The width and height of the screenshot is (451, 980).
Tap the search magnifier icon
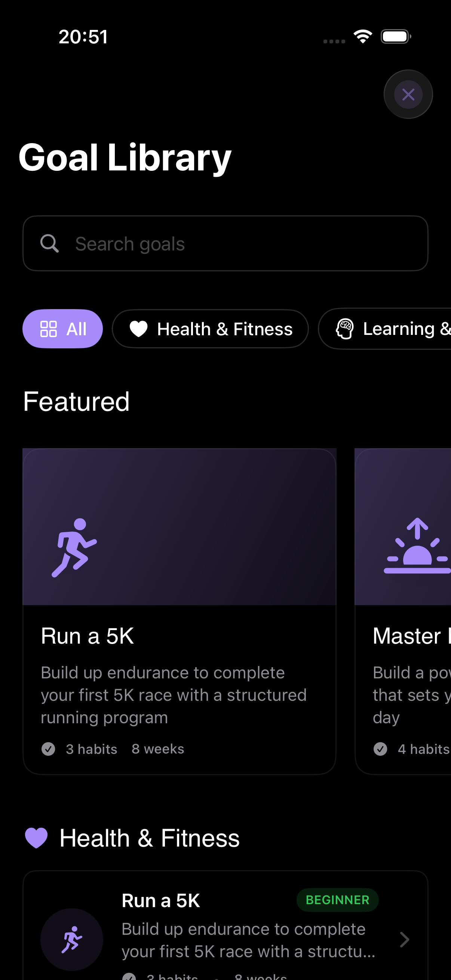pyautogui.click(x=49, y=243)
